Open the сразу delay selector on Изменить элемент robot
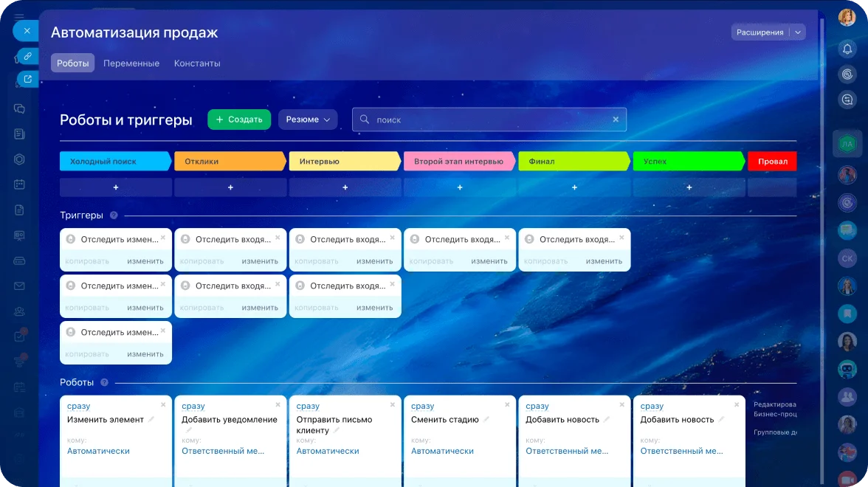This screenshot has width=868, height=487. [79, 406]
